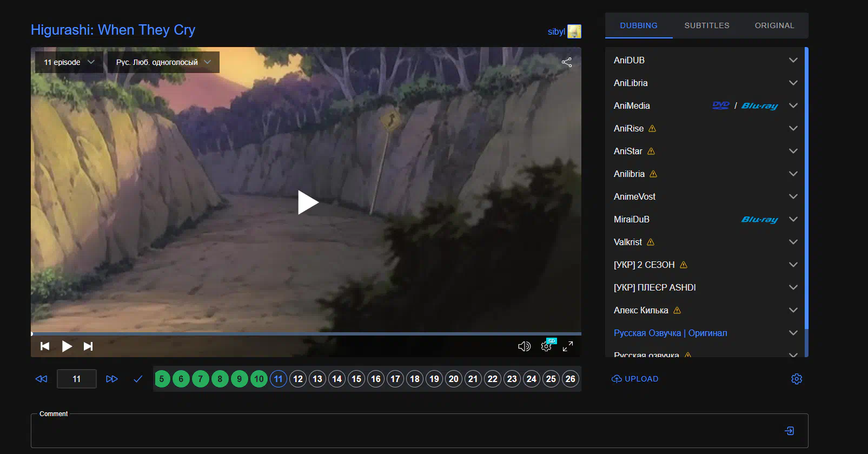
Task: Click the share icon on the video
Action: tap(566, 62)
